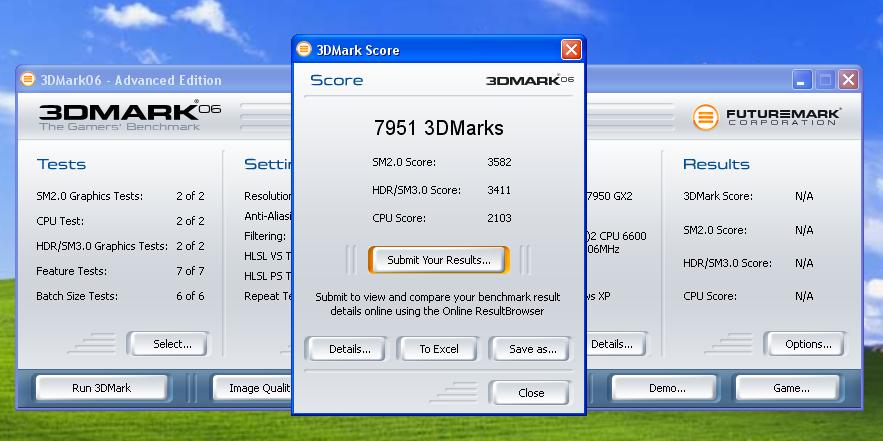Screen dimensions: 883x441
Task: Minimize the 3DMark06 main window
Action: [x=802, y=80]
